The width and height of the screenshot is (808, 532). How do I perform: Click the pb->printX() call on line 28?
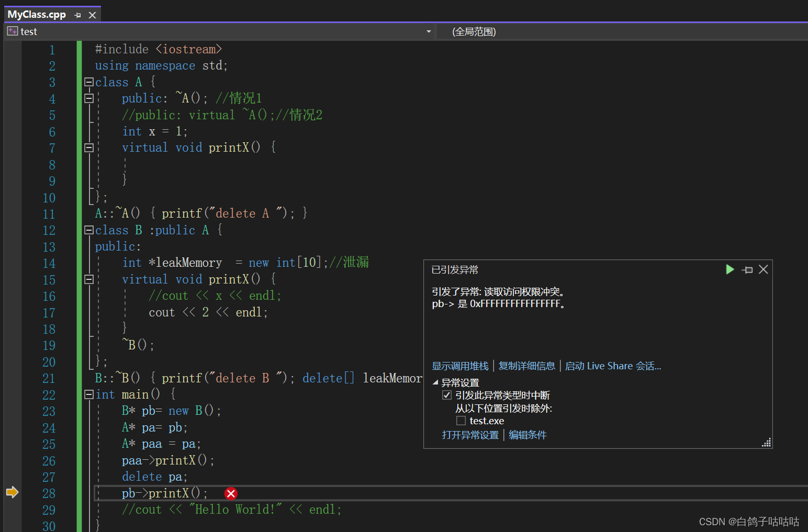tap(165, 493)
